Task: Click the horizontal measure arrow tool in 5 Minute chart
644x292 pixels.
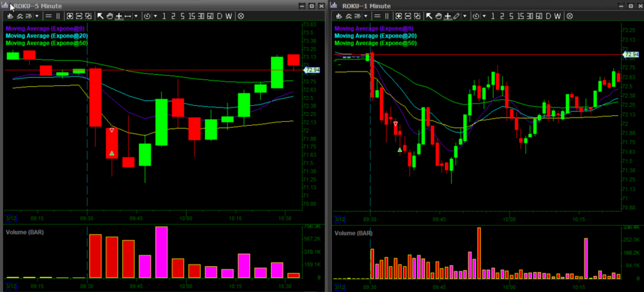Action: [128, 15]
